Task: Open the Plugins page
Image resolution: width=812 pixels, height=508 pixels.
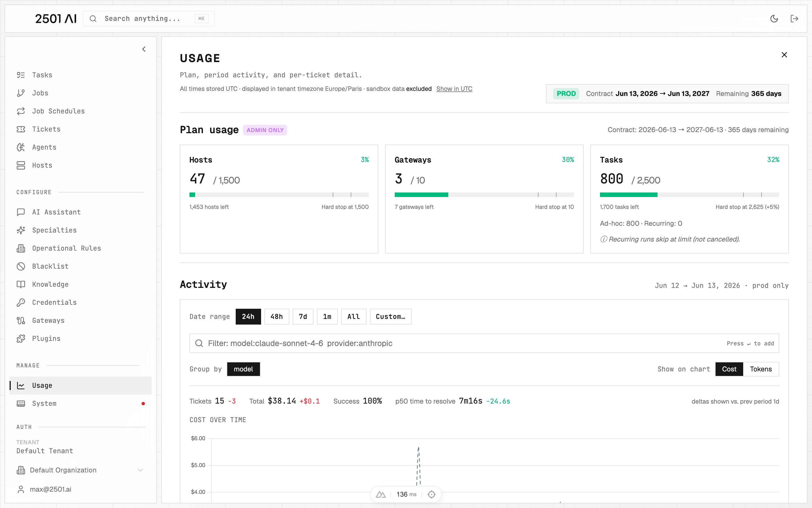Action: 81,339
